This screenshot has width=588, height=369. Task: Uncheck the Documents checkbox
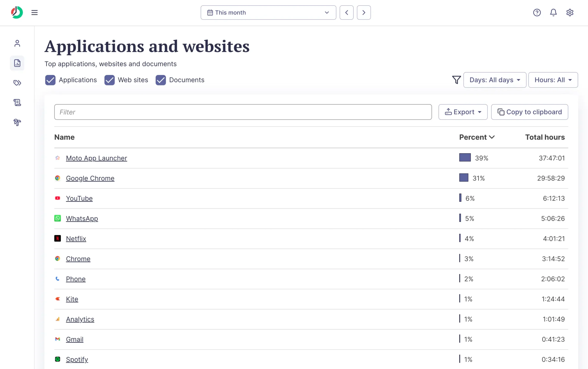coord(161,80)
